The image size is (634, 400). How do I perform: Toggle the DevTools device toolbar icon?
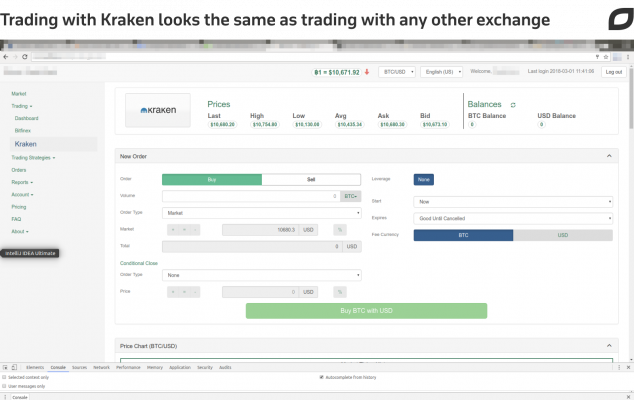pos(14,367)
